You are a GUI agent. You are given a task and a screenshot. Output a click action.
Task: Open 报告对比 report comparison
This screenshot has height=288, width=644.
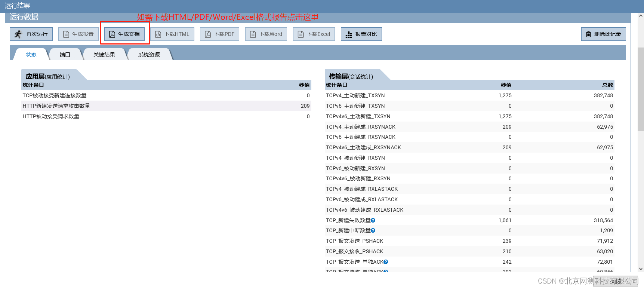[x=361, y=34]
